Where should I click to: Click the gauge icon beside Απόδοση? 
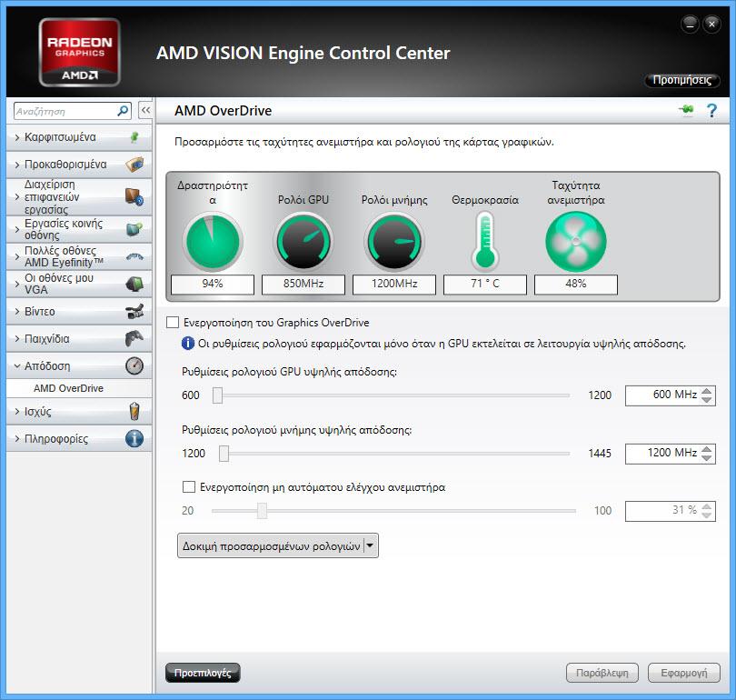coord(134,365)
